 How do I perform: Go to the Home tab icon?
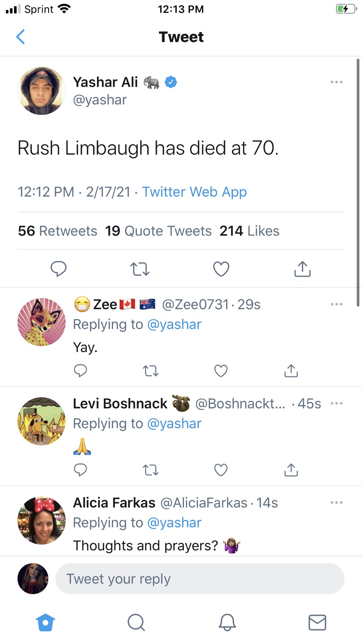tap(46, 622)
